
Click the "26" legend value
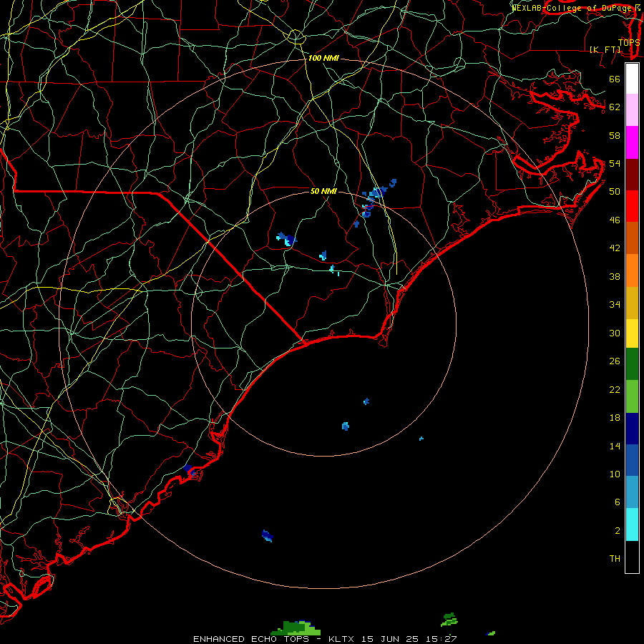[615, 361]
